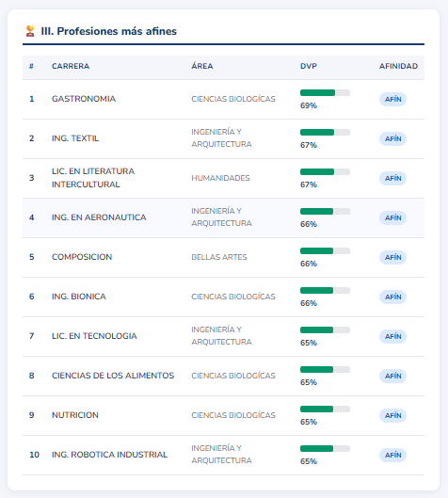448x498 pixels.
Task: Select the ING. TEXTIL career name
Action: point(75,138)
